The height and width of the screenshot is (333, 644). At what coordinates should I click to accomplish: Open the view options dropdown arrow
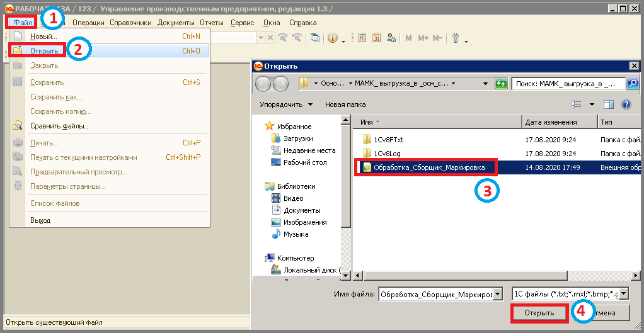point(592,104)
